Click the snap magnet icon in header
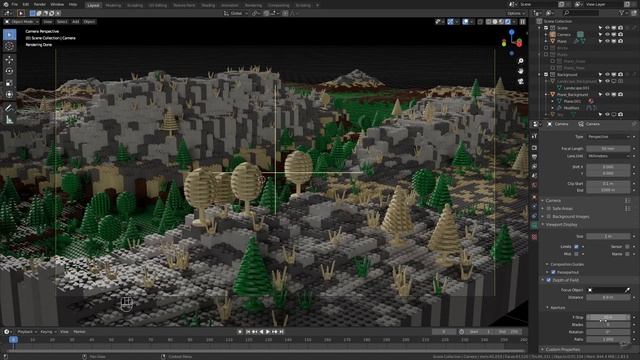Image resolution: width=640 pixels, height=360 pixels. (267, 13)
